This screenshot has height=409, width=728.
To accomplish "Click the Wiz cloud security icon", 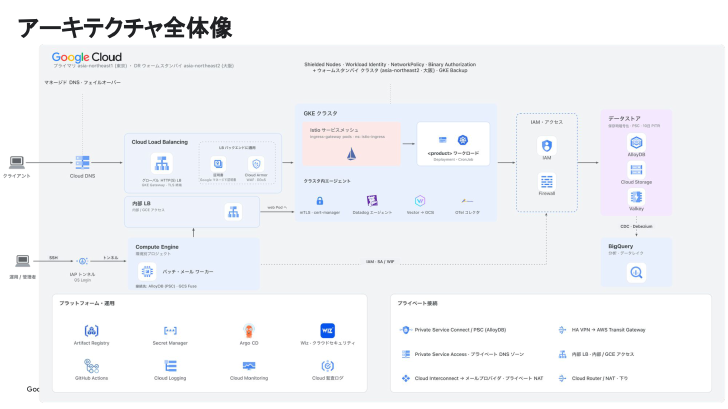I will click(327, 331).
